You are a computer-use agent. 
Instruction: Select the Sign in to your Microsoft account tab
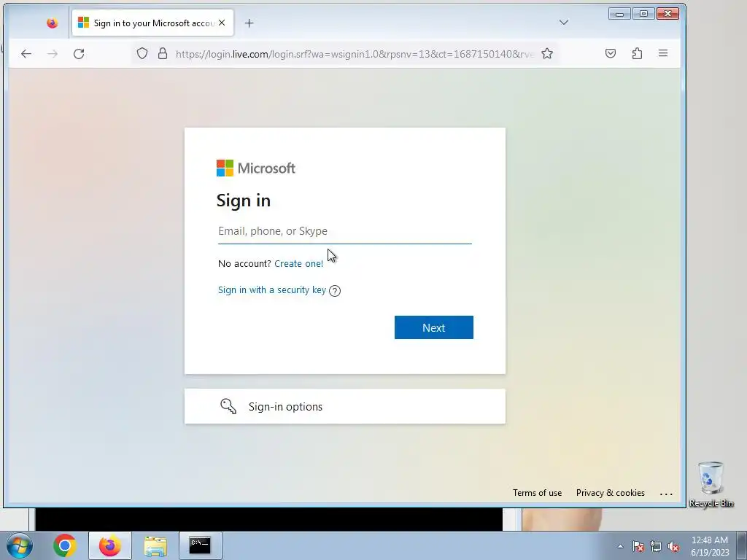[x=153, y=23]
